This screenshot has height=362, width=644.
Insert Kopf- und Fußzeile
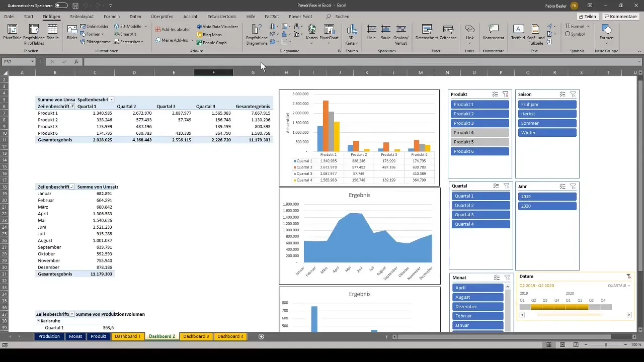[x=535, y=34]
